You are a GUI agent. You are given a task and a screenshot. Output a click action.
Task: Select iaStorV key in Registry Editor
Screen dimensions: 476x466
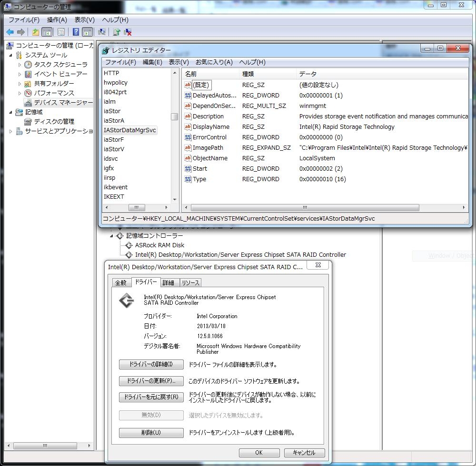click(x=114, y=149)
